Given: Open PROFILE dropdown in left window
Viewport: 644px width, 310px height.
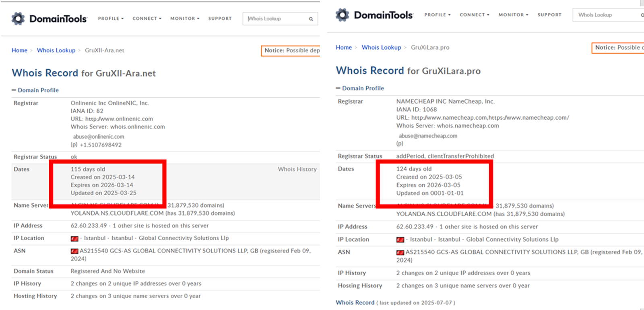Looking at the screenshot, I should pyautogui.click(x=111, y=19).
